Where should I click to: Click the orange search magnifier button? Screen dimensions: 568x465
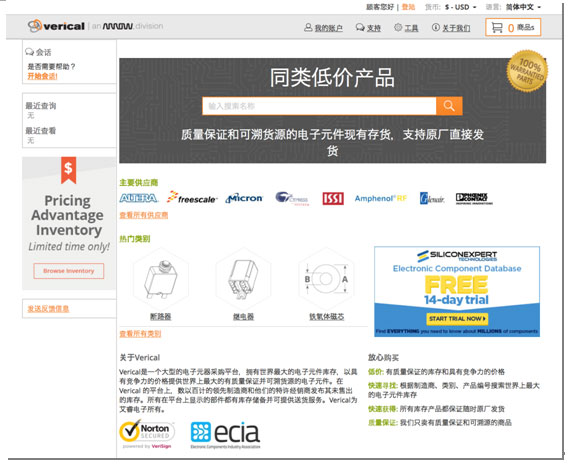pos(449,106)
